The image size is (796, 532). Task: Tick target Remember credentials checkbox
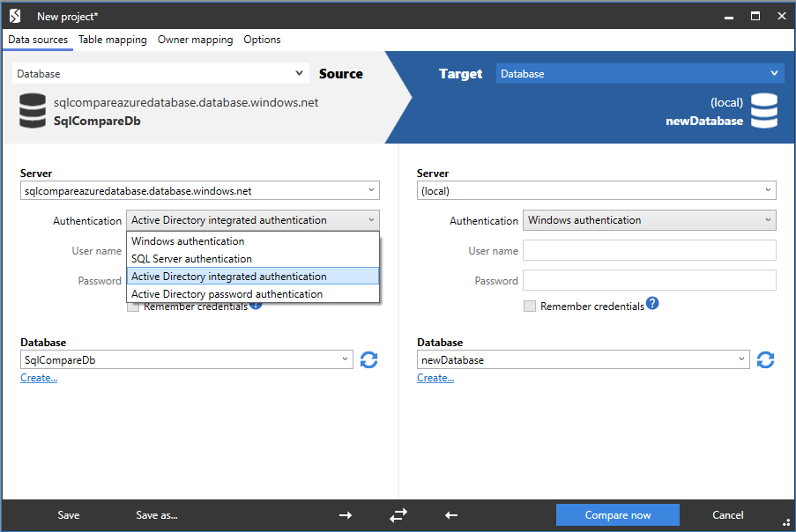point(530,307)
